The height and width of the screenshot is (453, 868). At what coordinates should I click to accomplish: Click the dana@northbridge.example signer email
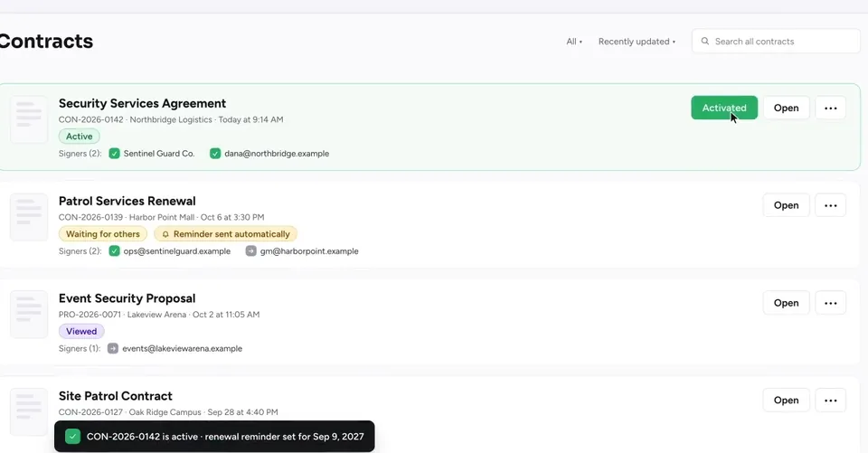277,154
